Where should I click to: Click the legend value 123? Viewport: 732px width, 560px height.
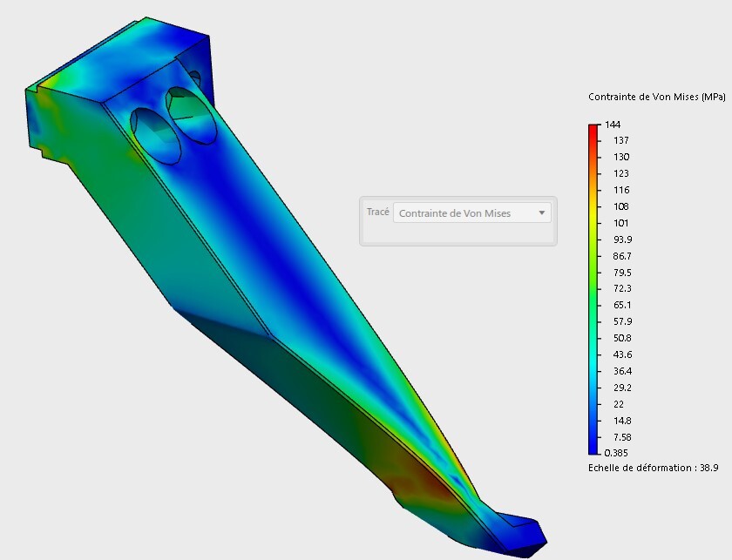[621, 173]
